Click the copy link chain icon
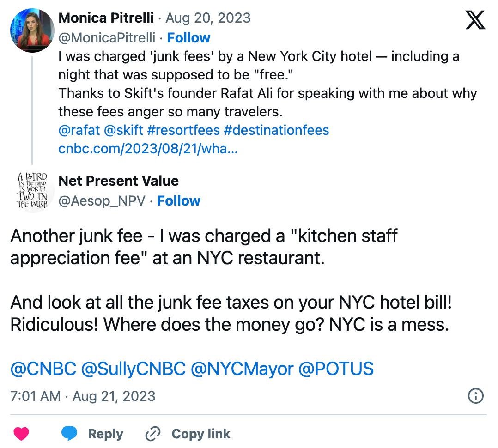 coord(152,434)
